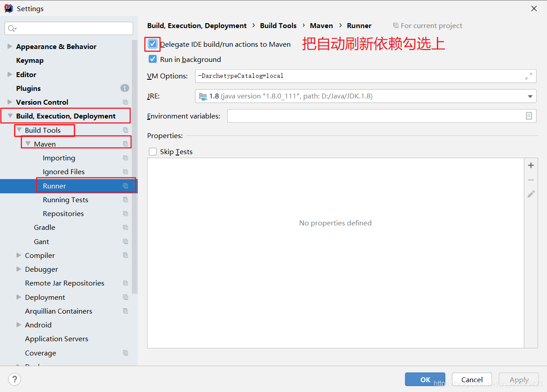547x392 pixels.
Task: Click project-level icon beside Coverage
Action: click(x=125, y=353)
